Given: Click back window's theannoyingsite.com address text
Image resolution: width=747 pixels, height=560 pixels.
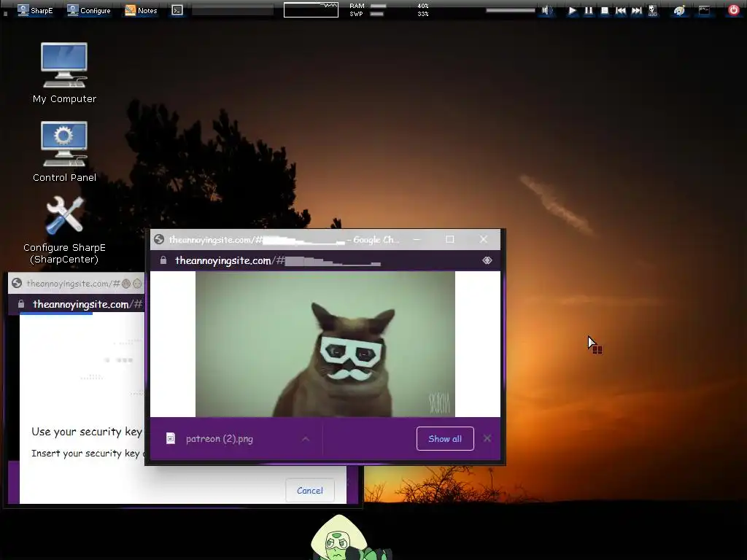Looking at the screenshot, I should click(88, 304).
